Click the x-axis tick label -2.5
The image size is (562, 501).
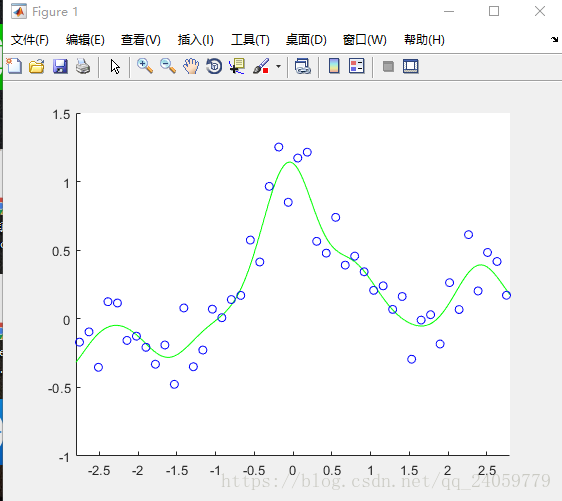(x=99, y=471)
